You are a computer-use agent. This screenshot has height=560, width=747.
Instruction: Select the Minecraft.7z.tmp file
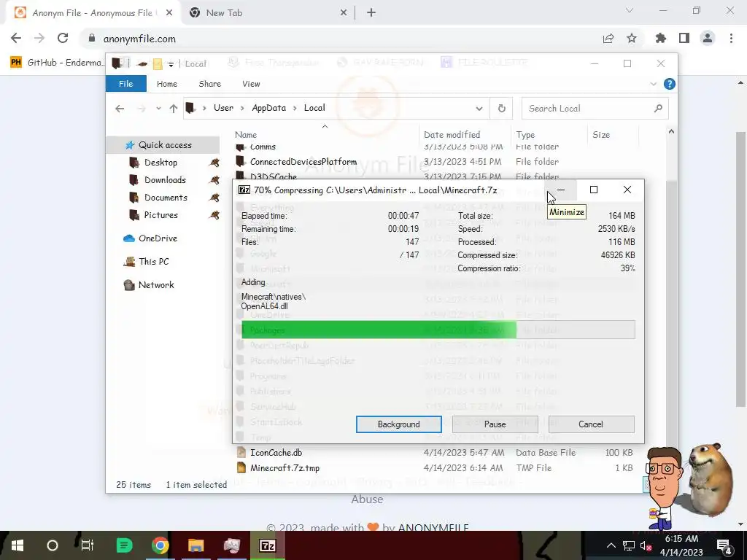click(285, 468)
